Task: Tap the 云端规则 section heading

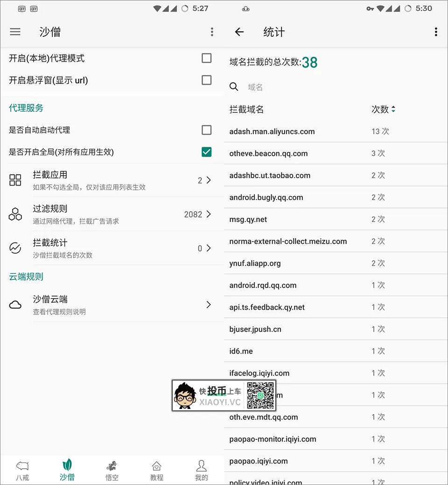Action: 26,277
